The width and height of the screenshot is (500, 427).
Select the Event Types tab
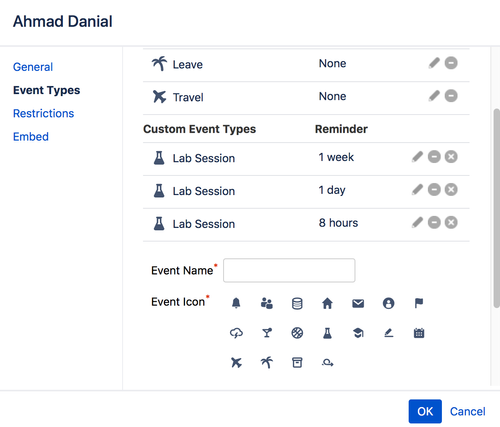point(46,90)
